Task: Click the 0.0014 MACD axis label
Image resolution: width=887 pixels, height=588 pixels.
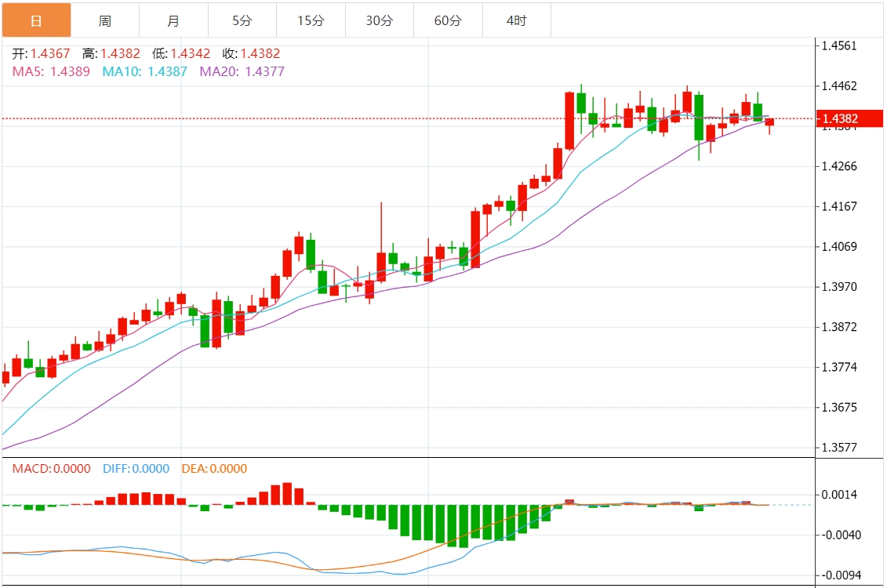Action: [x=839, y=495]
